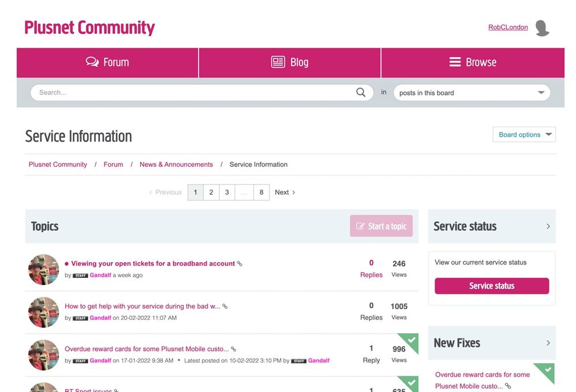This screenshot has width=576, height=392.
Task: Click the unread dot on first topic
Action: click(x=66, y=263)
